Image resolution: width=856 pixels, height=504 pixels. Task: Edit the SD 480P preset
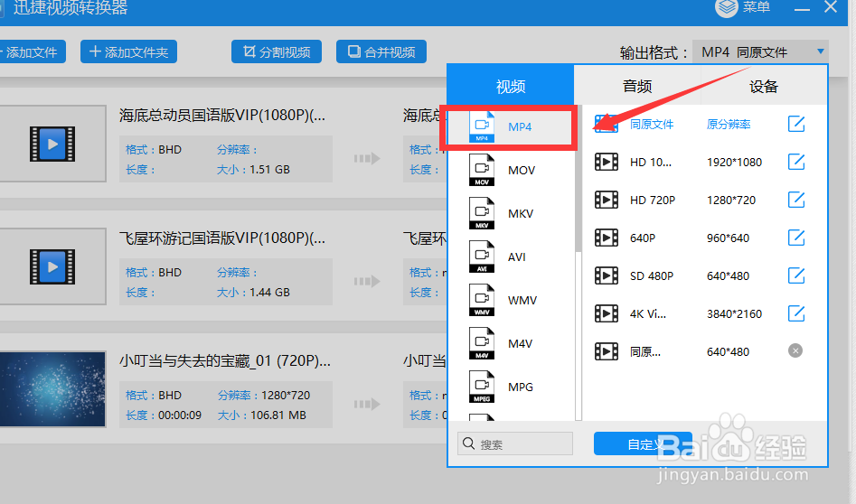click(x=796, y=275)
